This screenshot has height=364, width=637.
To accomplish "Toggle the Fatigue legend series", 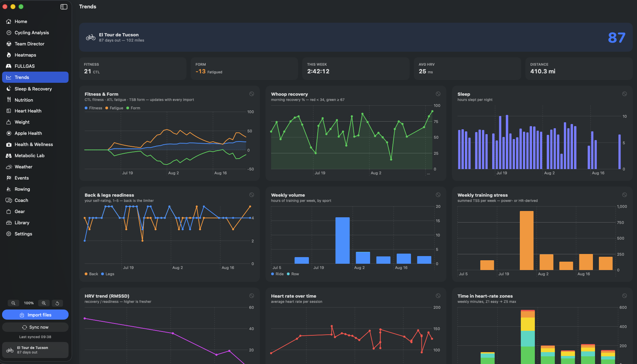I will click(114, 108).
